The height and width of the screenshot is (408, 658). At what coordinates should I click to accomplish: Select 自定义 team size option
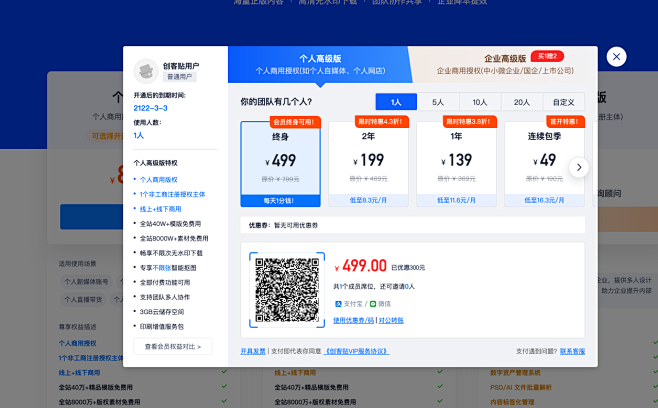point(564,102)
